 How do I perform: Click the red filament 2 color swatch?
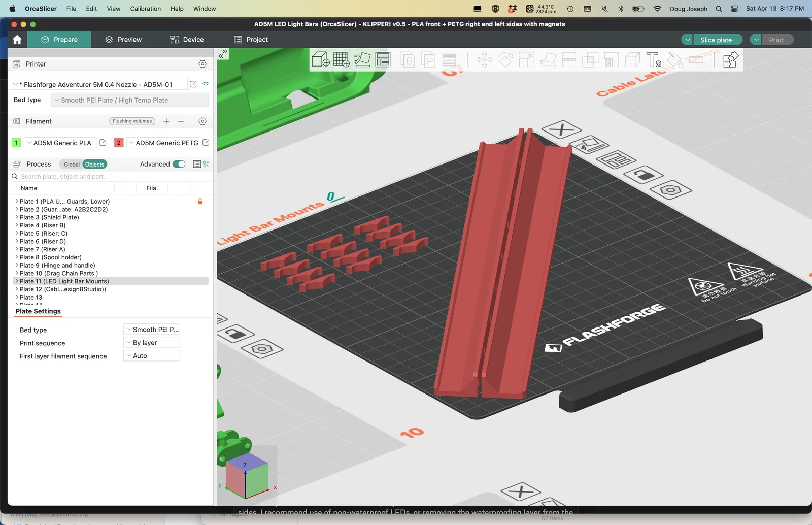[x=119, y=143]
